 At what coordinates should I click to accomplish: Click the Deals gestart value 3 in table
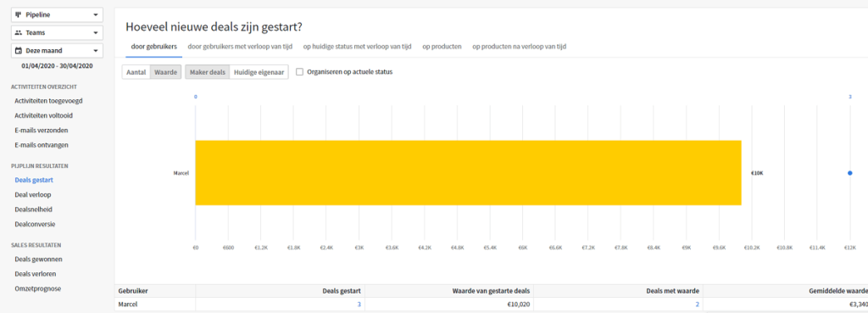point(359,305)
